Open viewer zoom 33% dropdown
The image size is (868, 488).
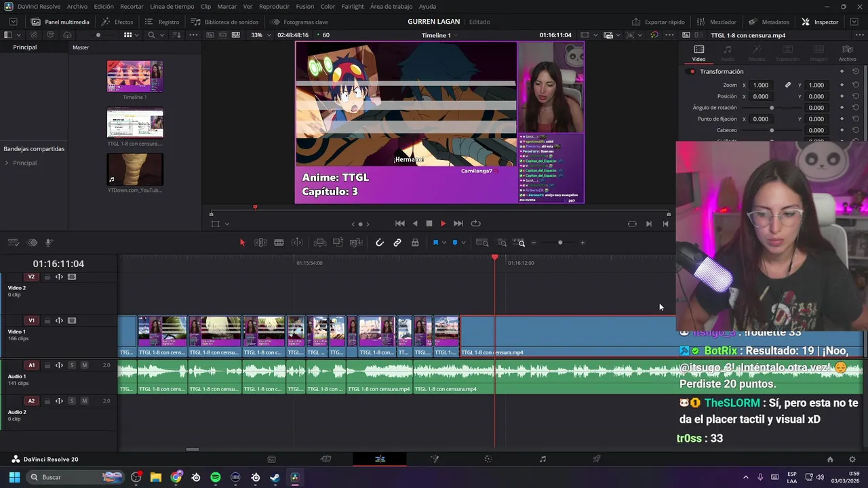260,35
